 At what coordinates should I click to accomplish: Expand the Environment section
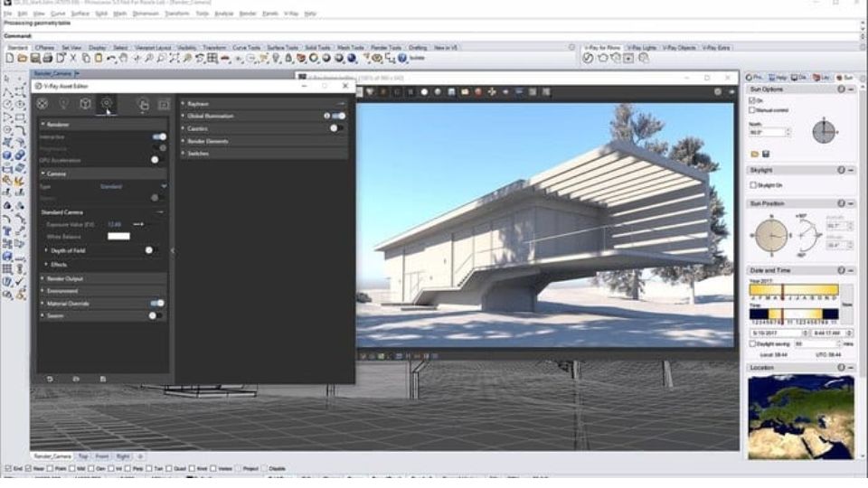tap(102, 290)
